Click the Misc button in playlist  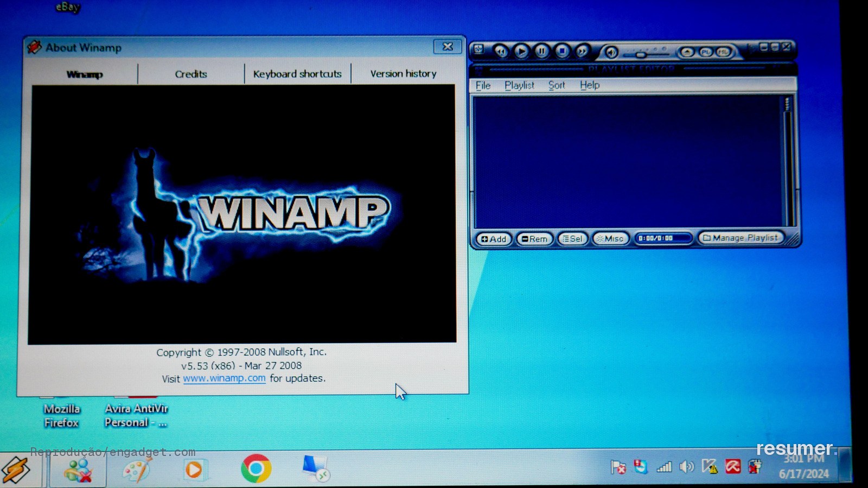pyautogui.click(x=610, y=239)
